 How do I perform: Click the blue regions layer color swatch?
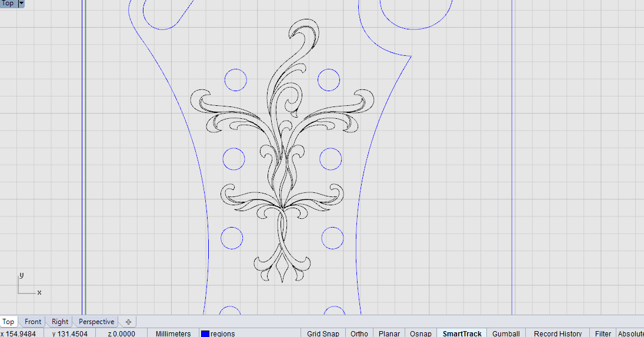coord(205,333)
